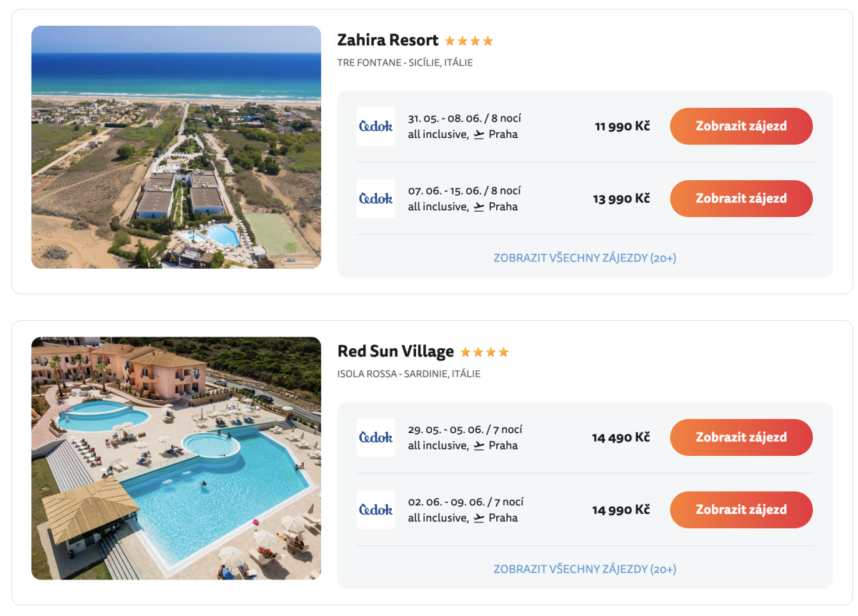Show the 14 990 Kč Red Sun trip
858x616 pixels.
741,510
